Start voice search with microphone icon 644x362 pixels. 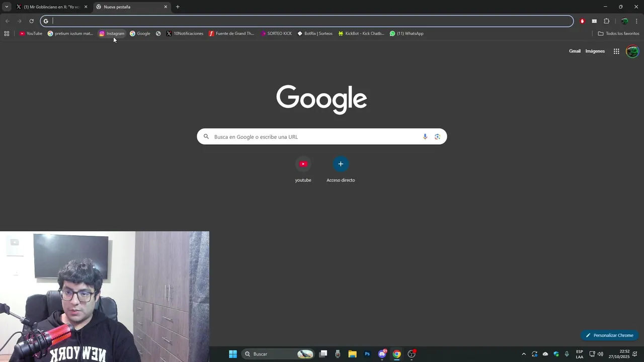click(x=425, y=137)
